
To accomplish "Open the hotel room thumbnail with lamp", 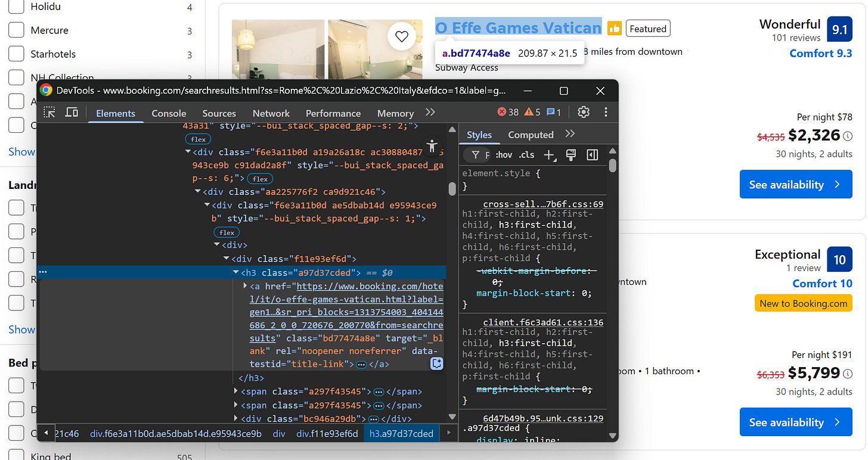I will [278, 49].
